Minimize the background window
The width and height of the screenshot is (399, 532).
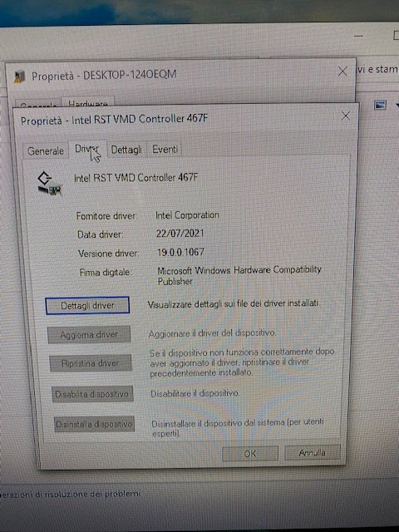tap(358, 36)
